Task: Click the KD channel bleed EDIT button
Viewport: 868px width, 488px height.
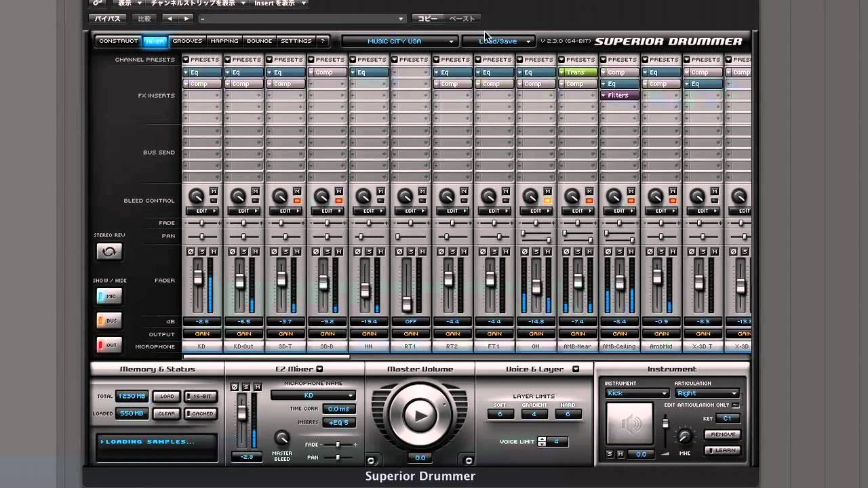Action: coord(202,211)
